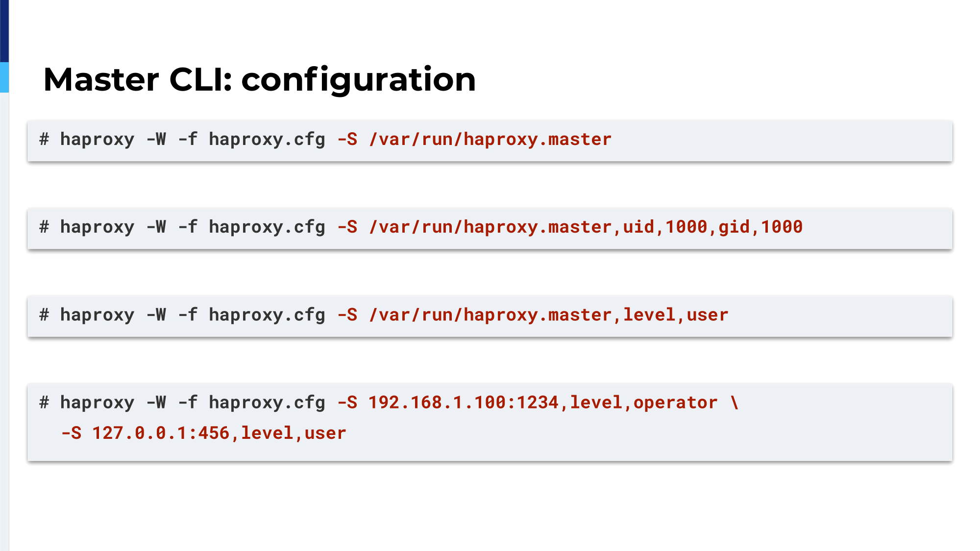Click the '-S 127.0.0.1:456,level,user' continuation line

(203, 433)
